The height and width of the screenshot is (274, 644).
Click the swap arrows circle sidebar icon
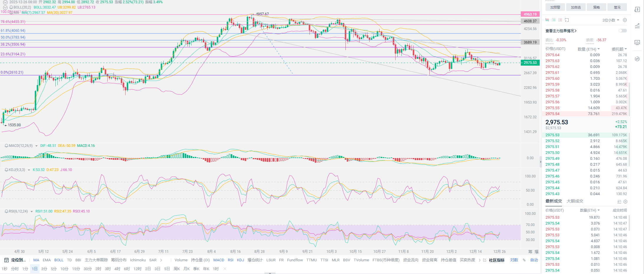coord(637,59)
